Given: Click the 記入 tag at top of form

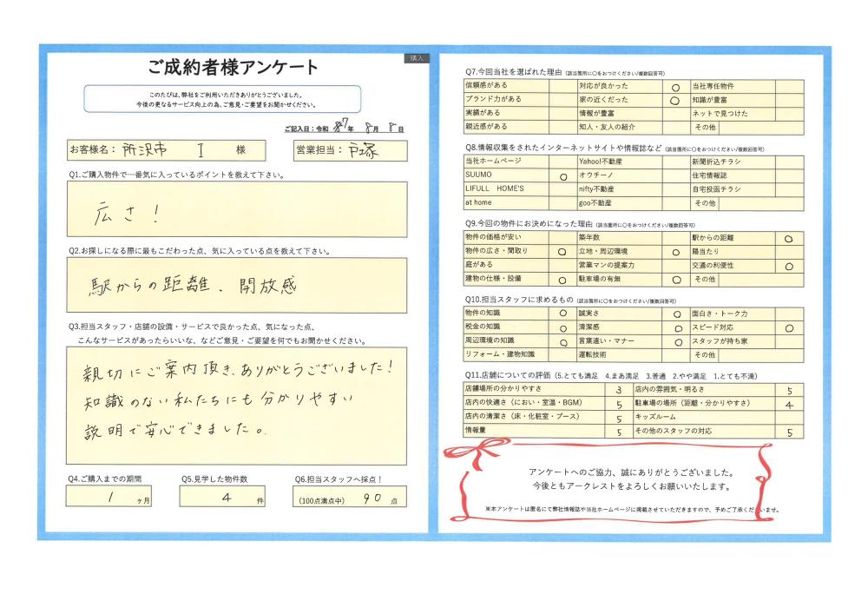Looking at the screenshot, I should coord(417,58).
